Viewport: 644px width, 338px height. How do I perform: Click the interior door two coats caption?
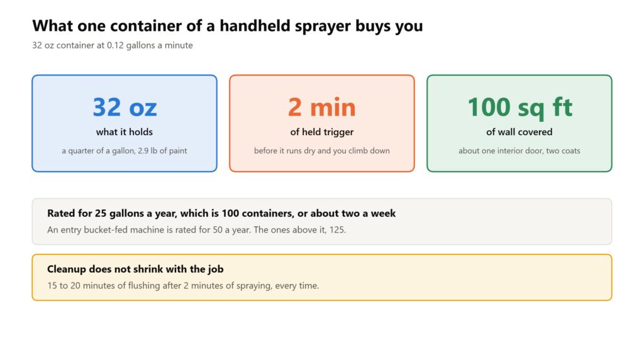click(x=519, y=151)
